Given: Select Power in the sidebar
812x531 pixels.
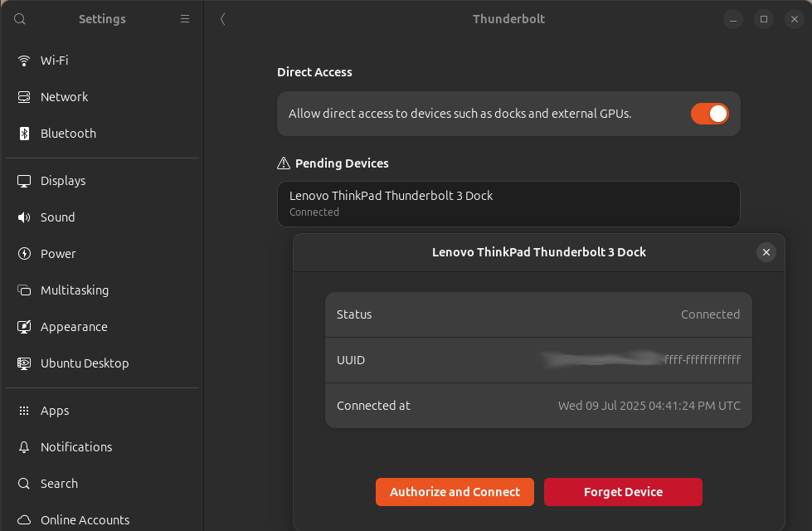Looking at the screenshot, I should click(x=103, y=254).
